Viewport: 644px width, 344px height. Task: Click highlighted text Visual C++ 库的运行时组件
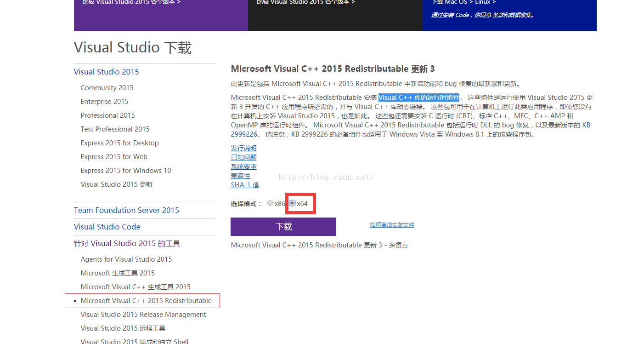pyautogui.click(x=419, y=97)
